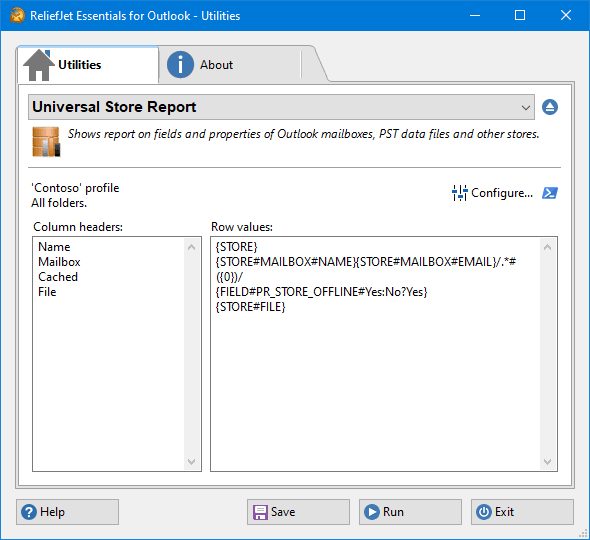
Task: Click the question mark Help icon
Action: tap(29, 512)
